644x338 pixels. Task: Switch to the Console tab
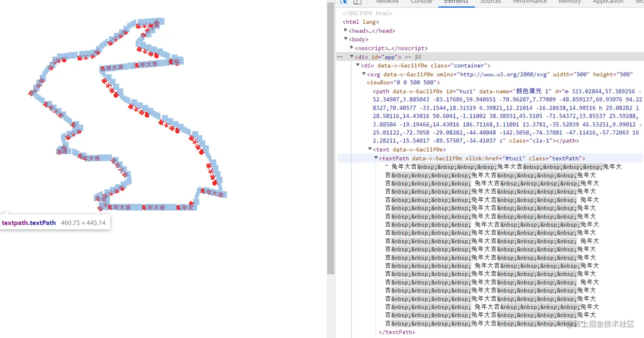pos(421,2)
